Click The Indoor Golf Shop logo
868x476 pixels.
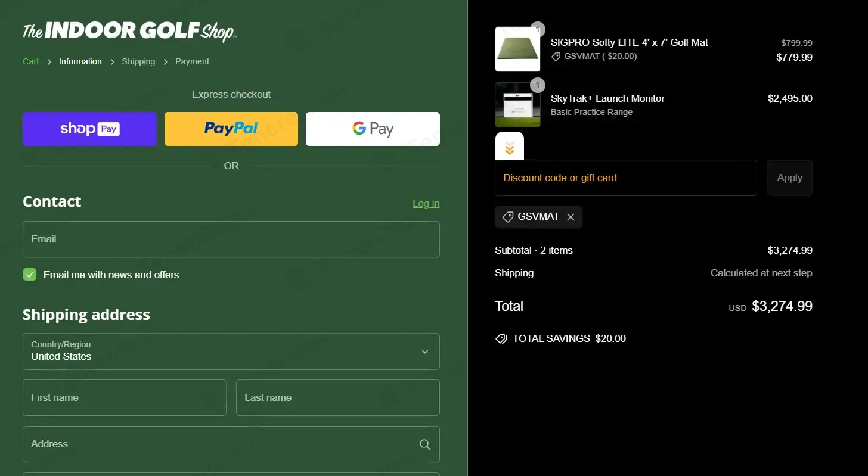[x=129, y=31]
